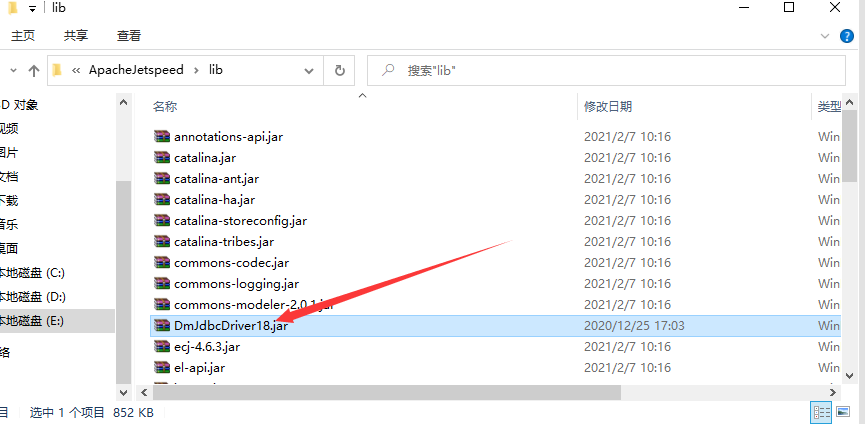Click the 搜索"lib" search box
Image resolution: width=865 pixels, height=424 pixels.
coord(606,71)
